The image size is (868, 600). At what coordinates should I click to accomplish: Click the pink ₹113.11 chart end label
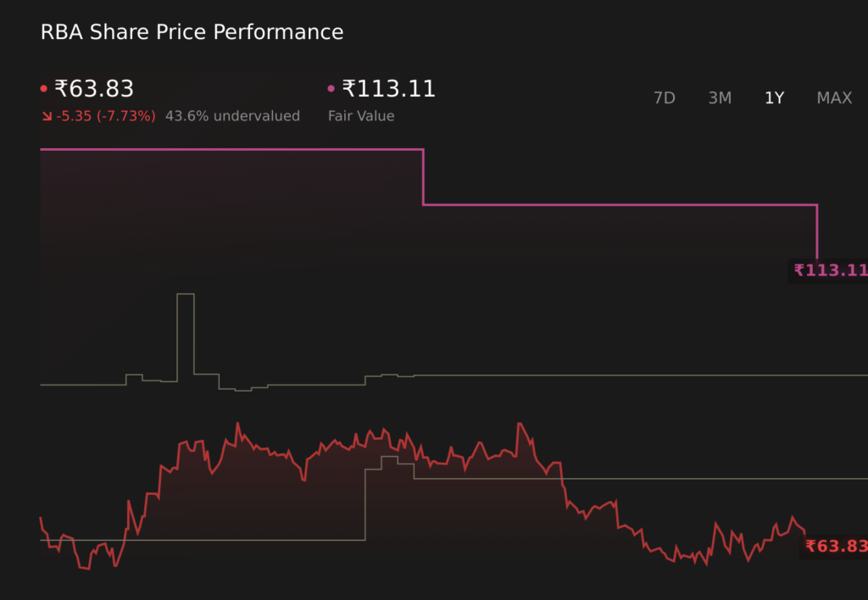point(830,270)
